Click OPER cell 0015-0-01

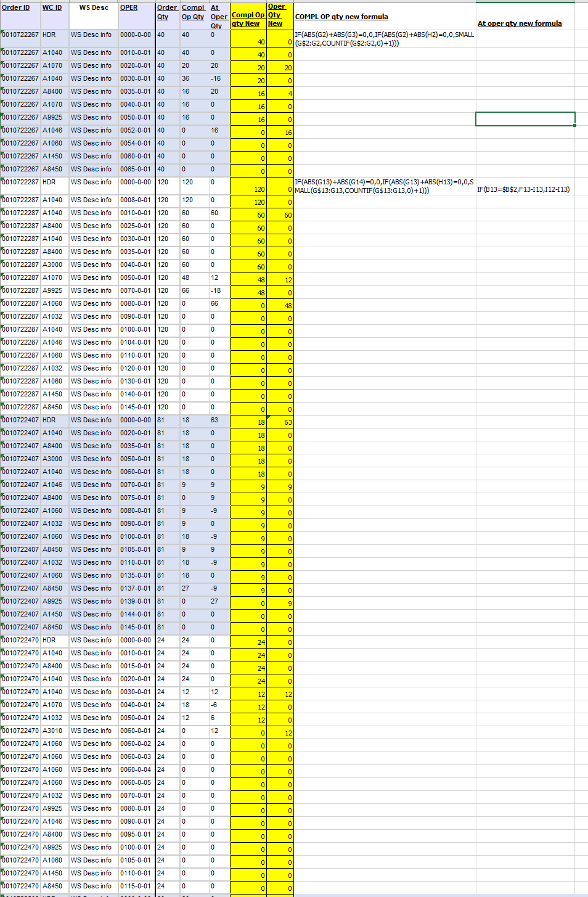(x=136, y=666)
